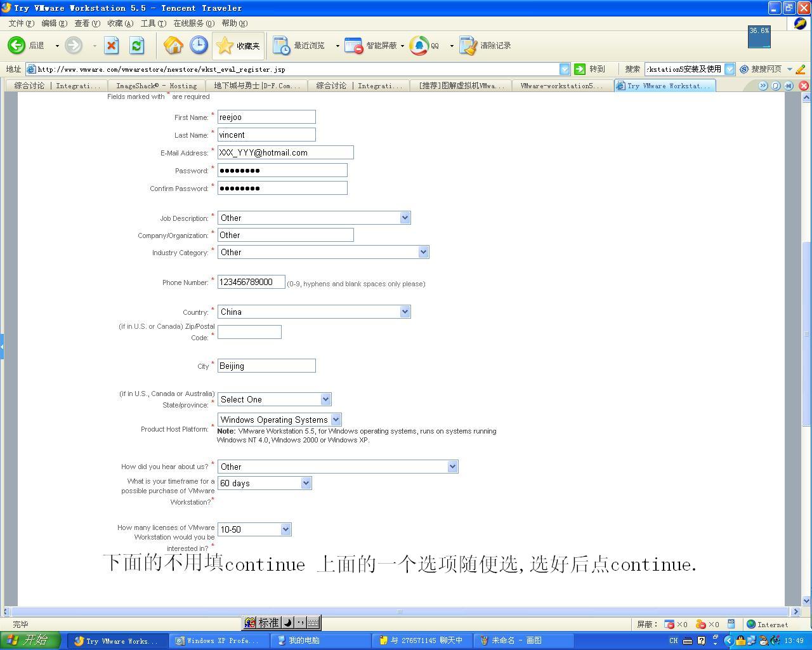Click the Phone Number field
The image size is (812, 650).
point(251,282)
